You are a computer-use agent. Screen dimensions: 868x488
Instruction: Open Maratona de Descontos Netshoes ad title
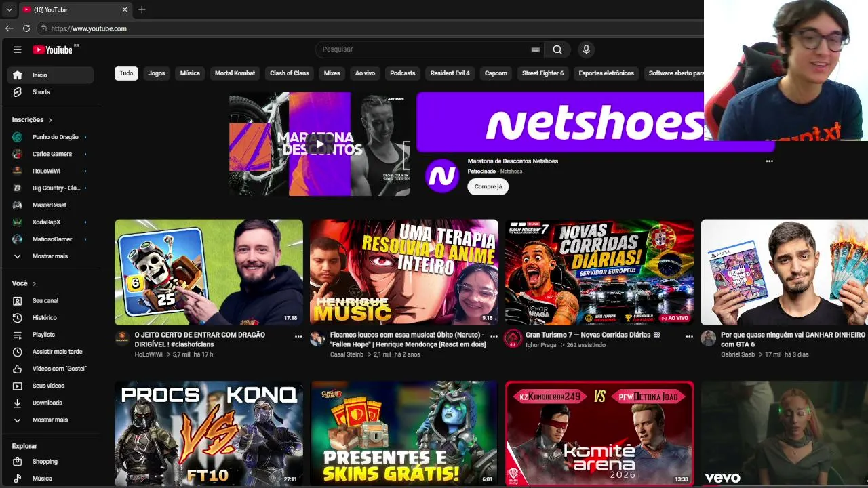[x=513, y=161]
